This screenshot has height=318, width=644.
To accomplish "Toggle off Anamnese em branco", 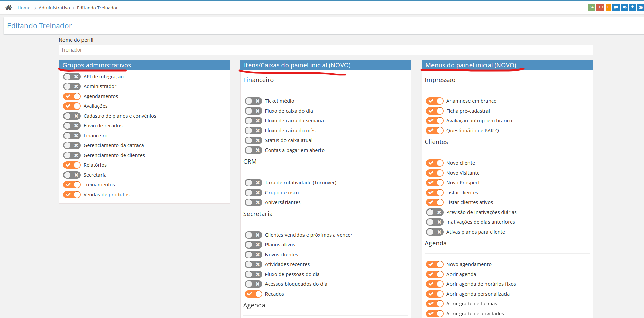I will 435,101.
